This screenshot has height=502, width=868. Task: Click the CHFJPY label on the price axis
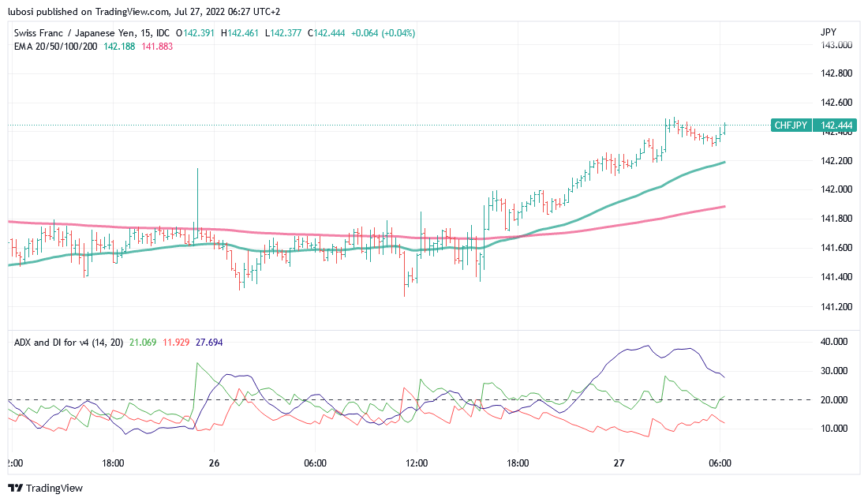pos(791,125)
